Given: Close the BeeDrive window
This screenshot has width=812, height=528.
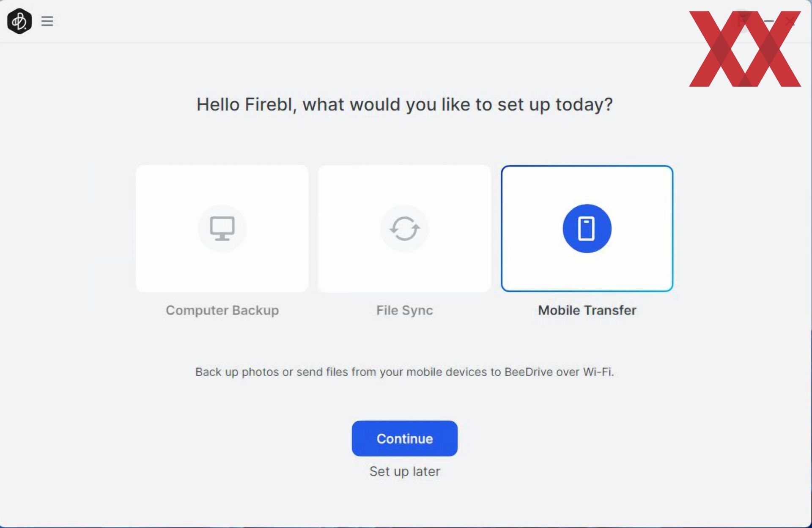Looking at the screenshot, I should tap(790, 21).
